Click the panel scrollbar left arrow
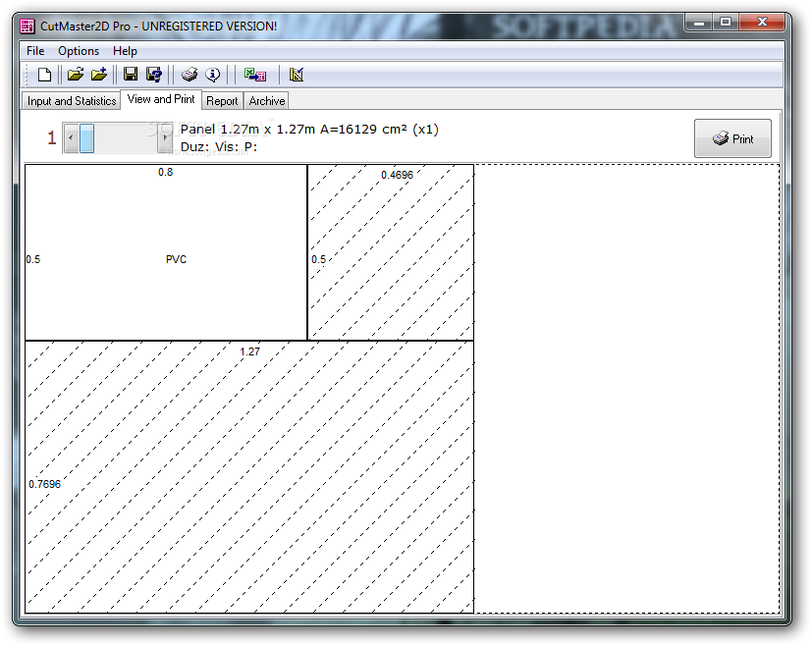Screen dimensions: 812x646 [71, 137]
